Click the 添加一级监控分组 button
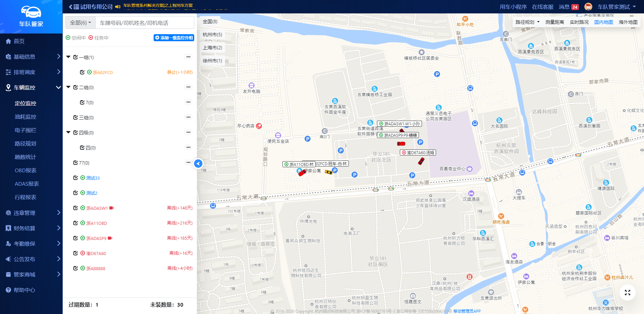Image resolution: width=644 pixels, height=314 pixels. point(174,38)
